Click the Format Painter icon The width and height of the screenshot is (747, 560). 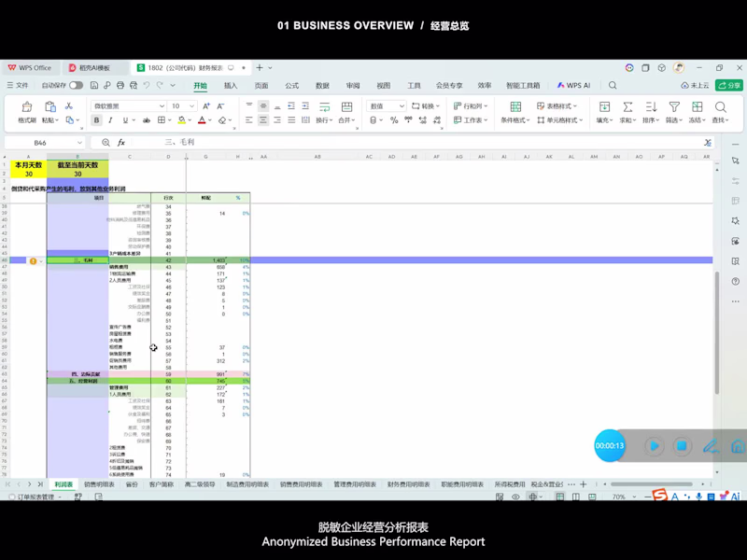(27, 106)
